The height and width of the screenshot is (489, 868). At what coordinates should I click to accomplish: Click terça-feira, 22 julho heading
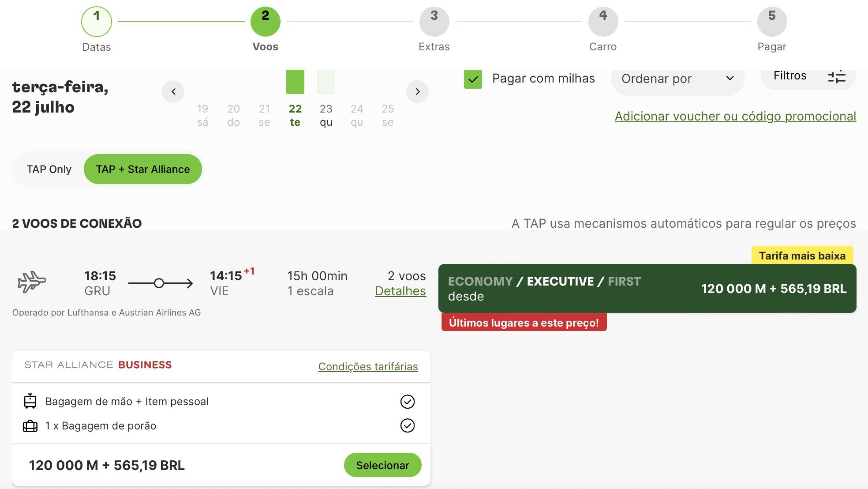tap(60, 97)
